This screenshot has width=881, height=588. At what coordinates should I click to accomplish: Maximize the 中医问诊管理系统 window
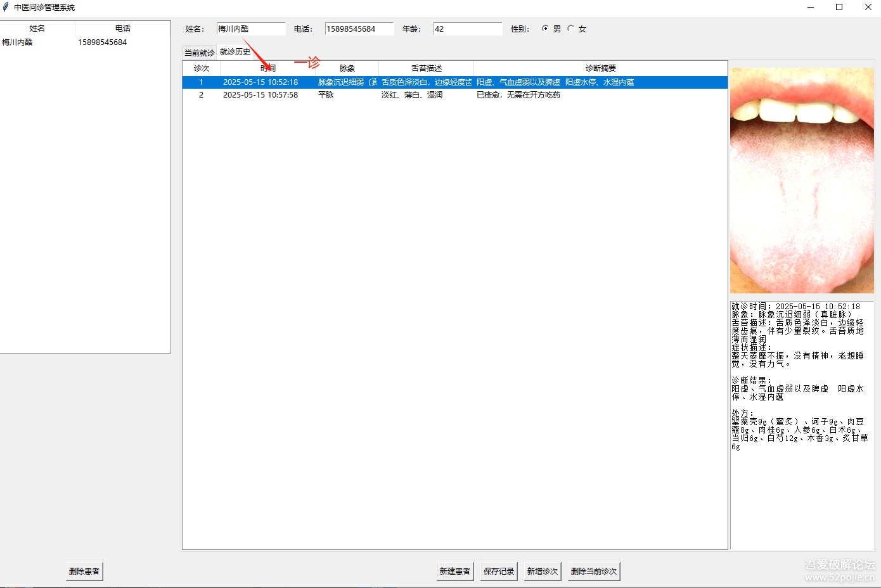(839, 7)
